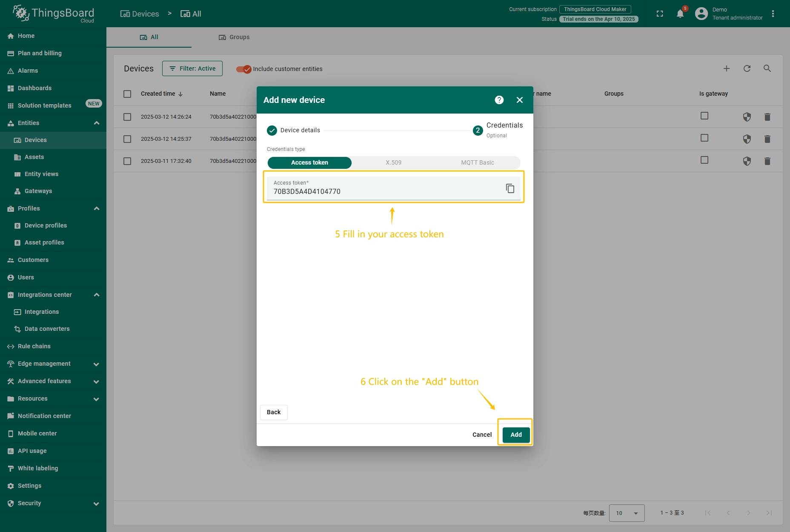Switch to the X.509 credentials type
Screen dimensions: 790x532
[393, 162]
